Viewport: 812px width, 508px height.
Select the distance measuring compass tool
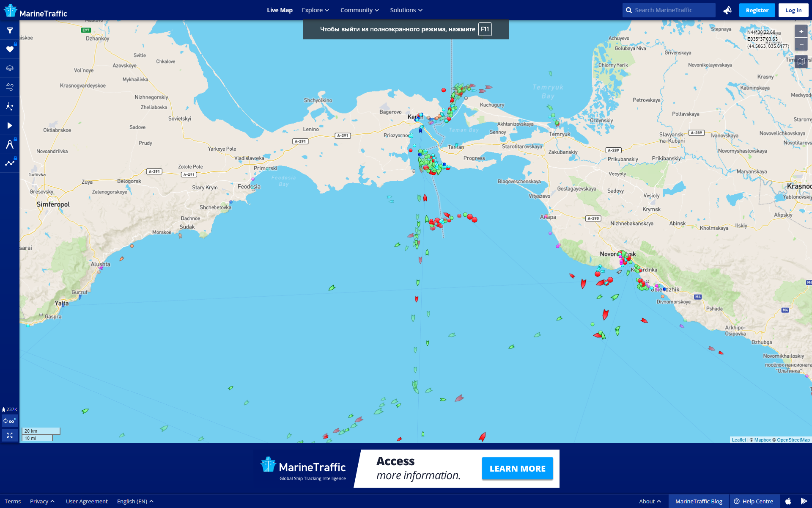[x=10, y=144]
